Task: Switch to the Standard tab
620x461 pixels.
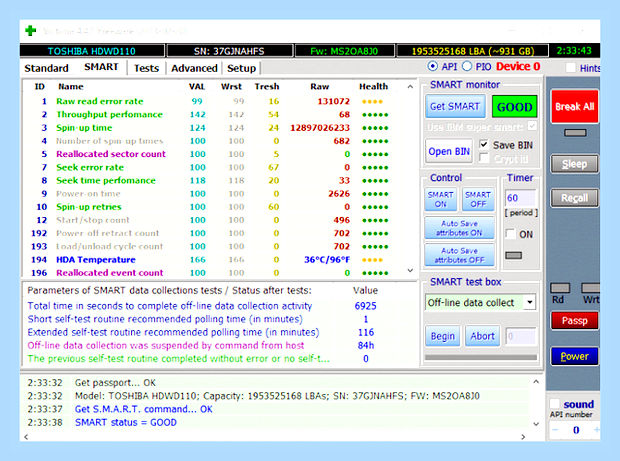Action: tap(46, 68)
